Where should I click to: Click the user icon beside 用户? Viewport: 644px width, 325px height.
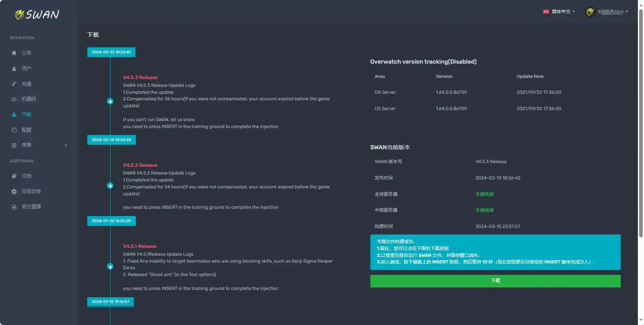click(x=14, y=69)
